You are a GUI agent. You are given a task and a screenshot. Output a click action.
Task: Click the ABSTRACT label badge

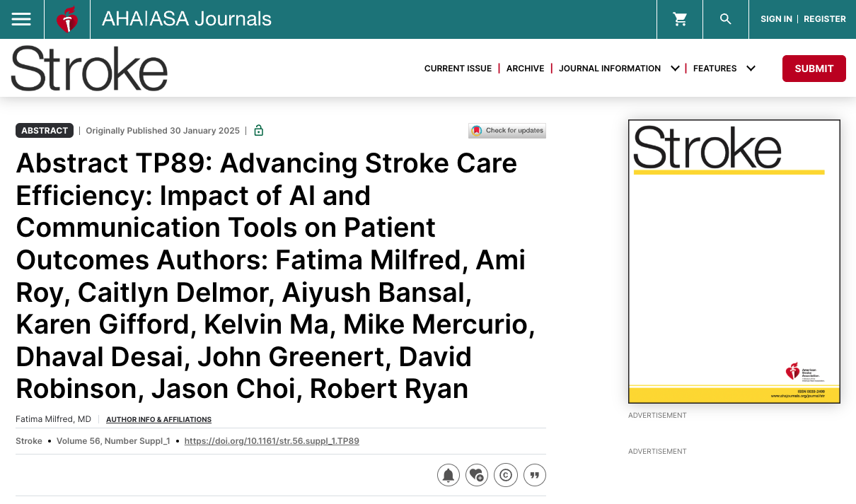coord(45,131)
